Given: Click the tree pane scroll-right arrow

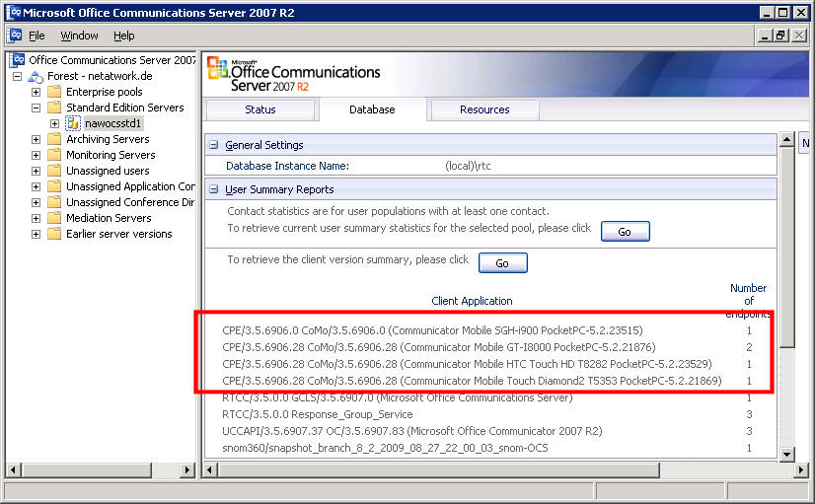Looking at the screenshot, I should click(x=186, y=470).
